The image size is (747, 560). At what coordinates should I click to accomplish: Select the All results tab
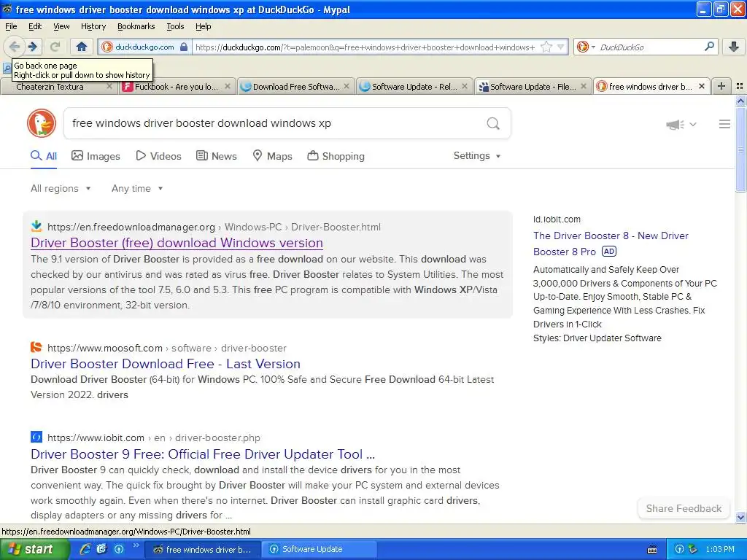[x=44, y=156]
